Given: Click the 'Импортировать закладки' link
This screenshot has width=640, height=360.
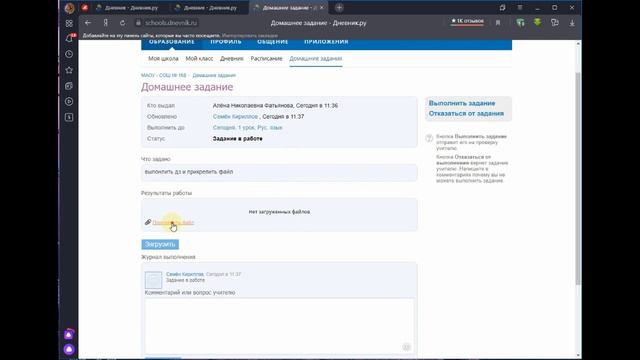Looking at the screenshot, I should coord(250,36).
